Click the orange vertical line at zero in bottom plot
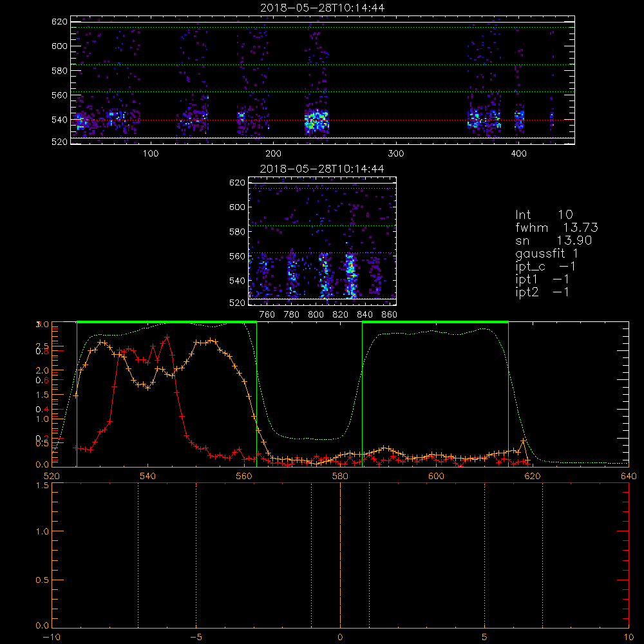 click(340, 555)
